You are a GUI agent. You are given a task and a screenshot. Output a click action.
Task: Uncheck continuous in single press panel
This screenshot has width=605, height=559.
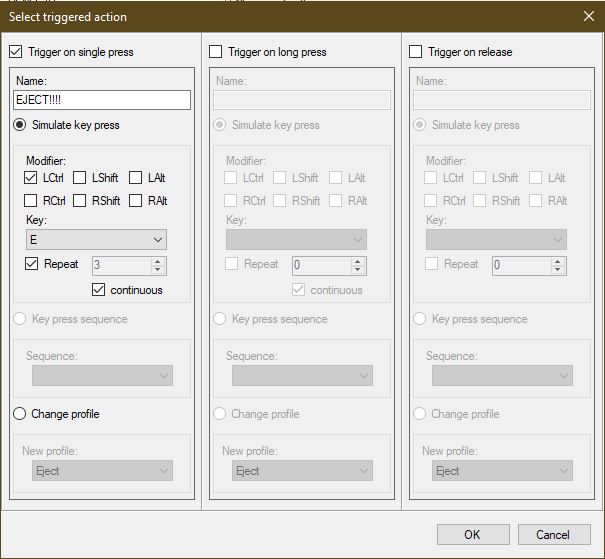point(98,290)
